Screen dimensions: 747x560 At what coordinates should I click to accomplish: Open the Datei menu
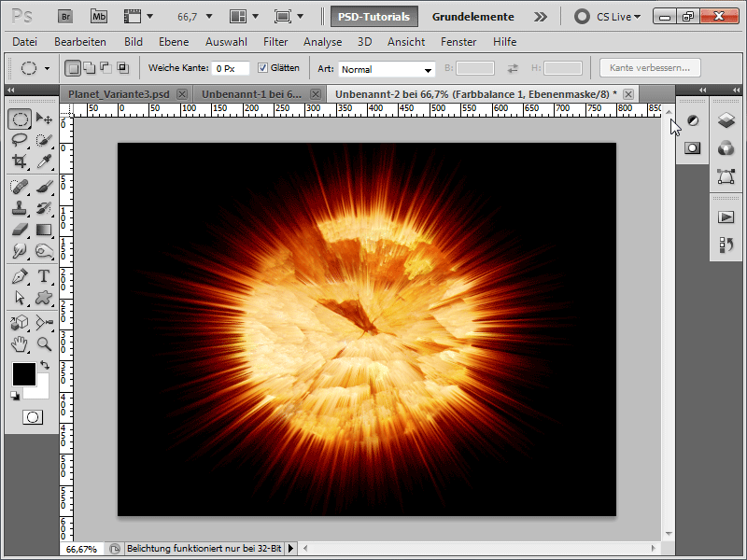pyautogui.click(x=25, y=42)
